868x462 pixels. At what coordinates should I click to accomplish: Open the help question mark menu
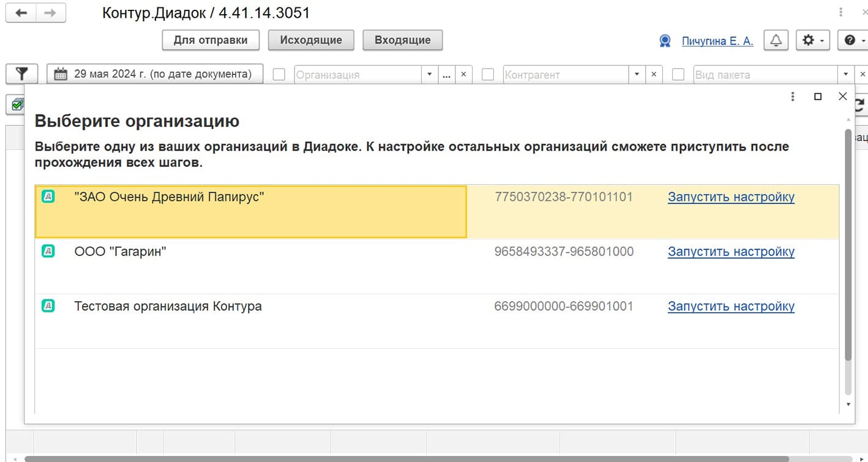853,40
